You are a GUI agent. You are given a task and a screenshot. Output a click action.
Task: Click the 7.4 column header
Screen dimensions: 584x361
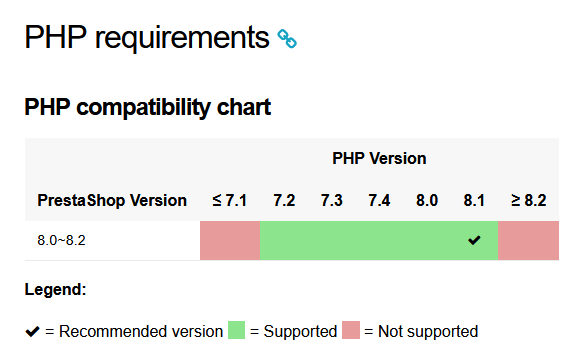379,200
